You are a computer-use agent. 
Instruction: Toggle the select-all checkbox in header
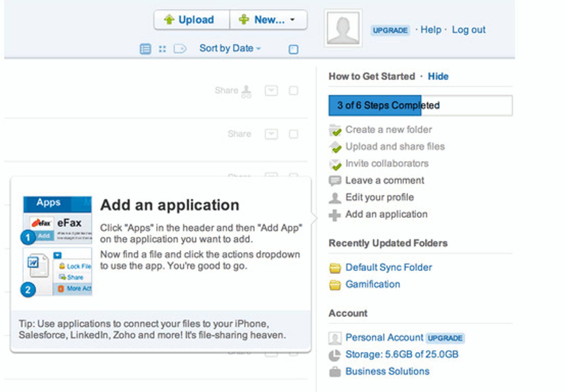(293, 49)
